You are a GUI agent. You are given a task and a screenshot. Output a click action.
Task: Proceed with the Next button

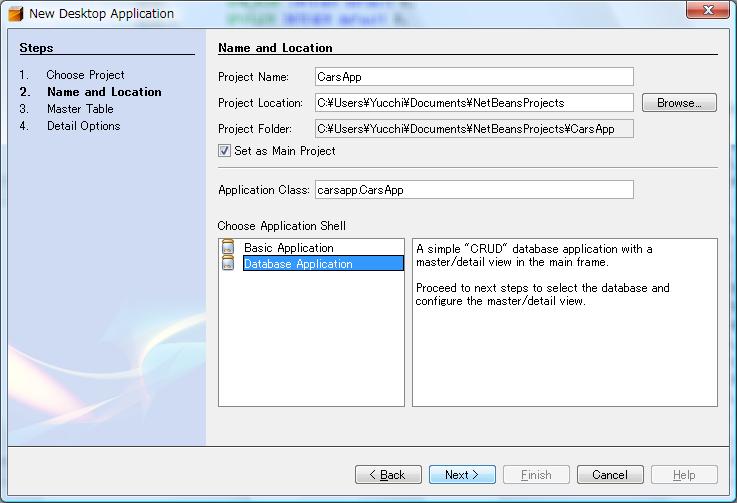462,475
